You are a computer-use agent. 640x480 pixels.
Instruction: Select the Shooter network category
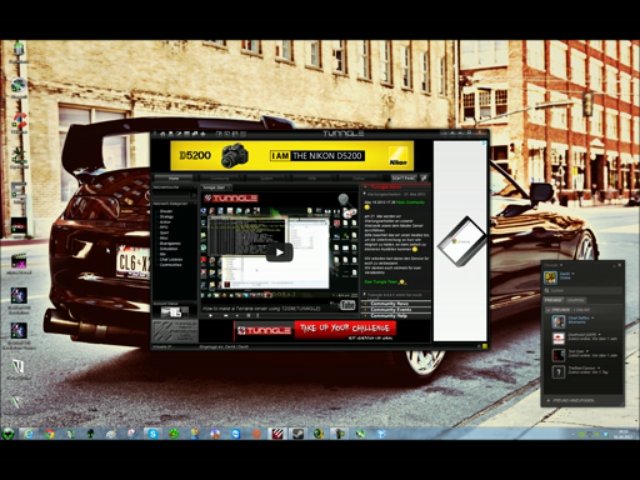tap(166, 211)
